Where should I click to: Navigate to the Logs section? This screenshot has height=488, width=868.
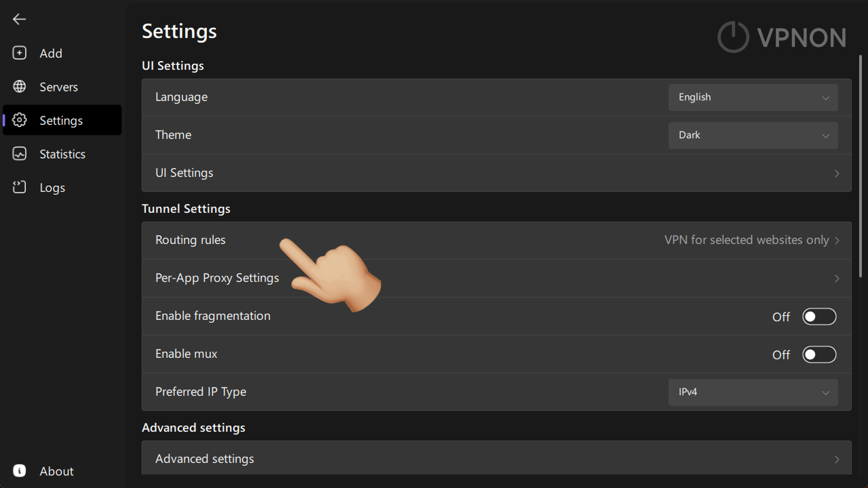[x=52, y=187]
